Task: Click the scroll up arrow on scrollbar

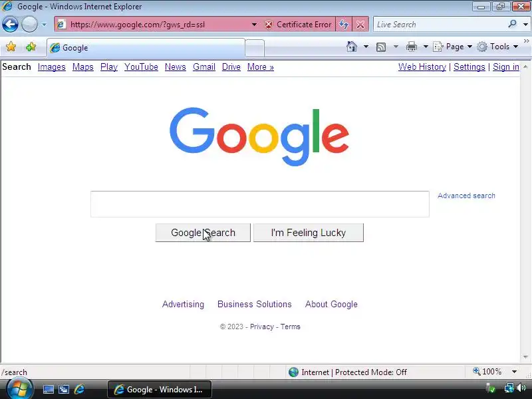Action: pos(525,66)
